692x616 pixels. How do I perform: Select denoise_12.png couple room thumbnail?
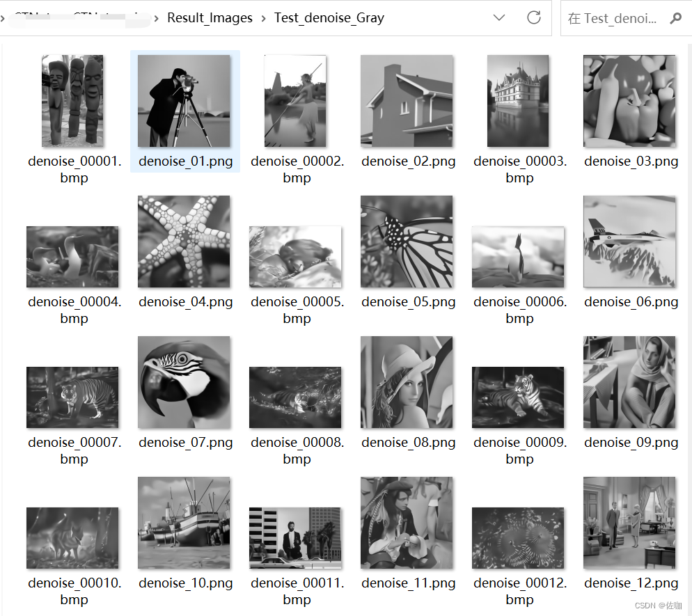(629, 523)
